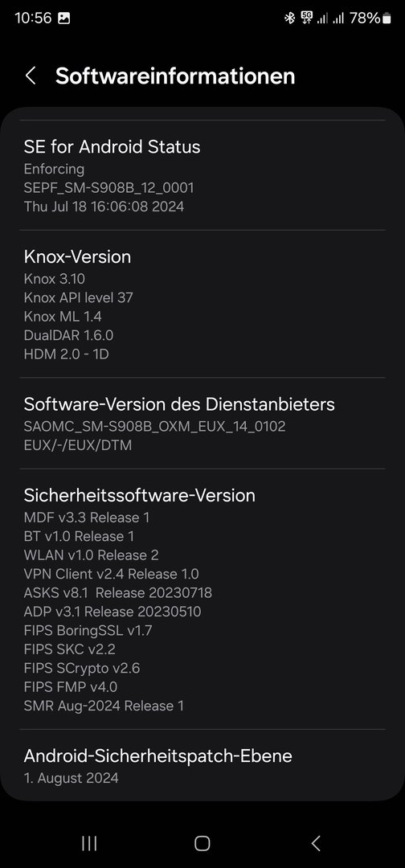Viewport: 405px width, 868px height.
Task: Tap the home navigation button
Action: [x=202, y=843]
